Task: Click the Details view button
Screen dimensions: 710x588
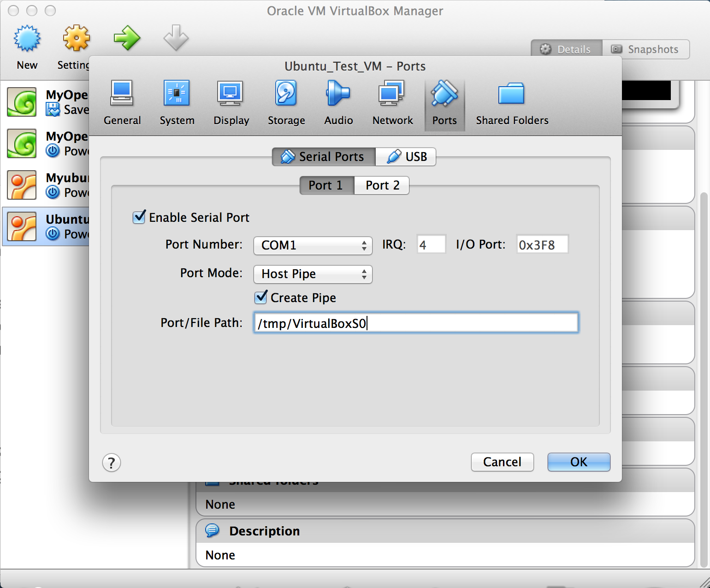Action: 567,49
